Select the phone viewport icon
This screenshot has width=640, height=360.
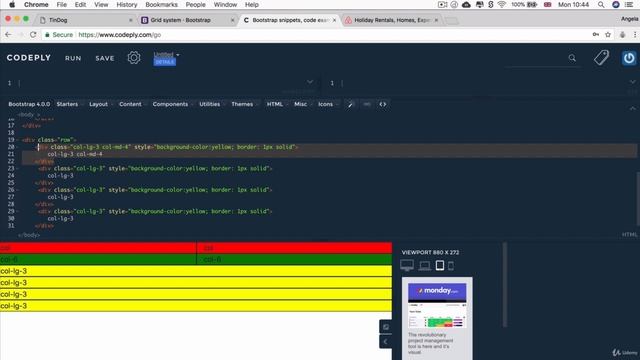(x=451, y=266)
